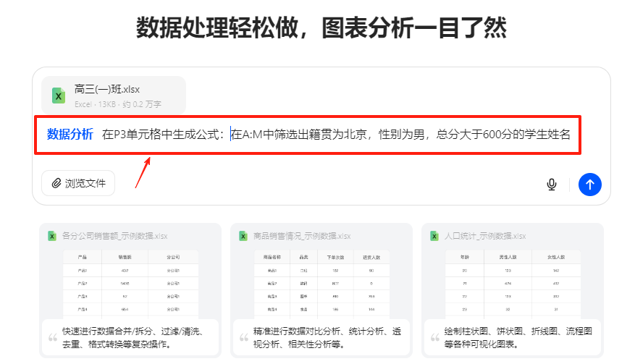The width and height of the screenshot is (635, 364).
Task: Click description 快速进行数据合并/拆分、过滤/清洗
Action: [x=133, y=338]
